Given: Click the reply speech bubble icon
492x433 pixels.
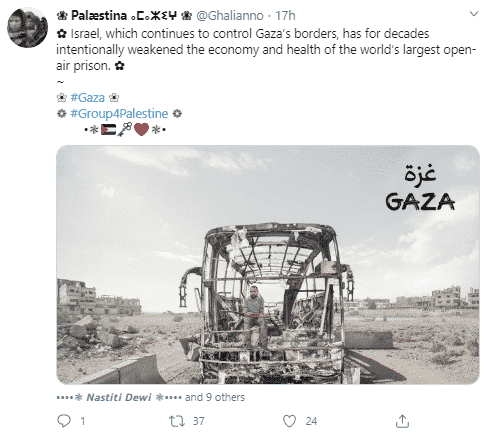Looking at the screenshot, I should (64, 421).
